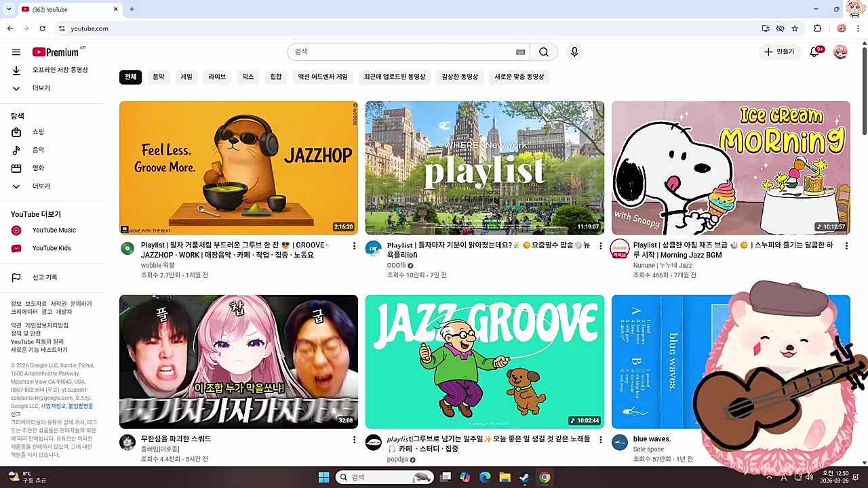Open the virtual keyboard in the search box
The height and width of the screenshot is (488, 868).
(x=520, y=52)
